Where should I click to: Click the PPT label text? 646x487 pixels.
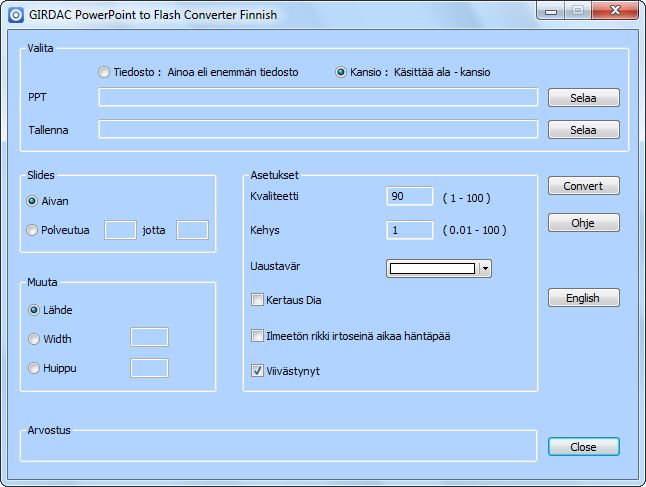point(37,97)
